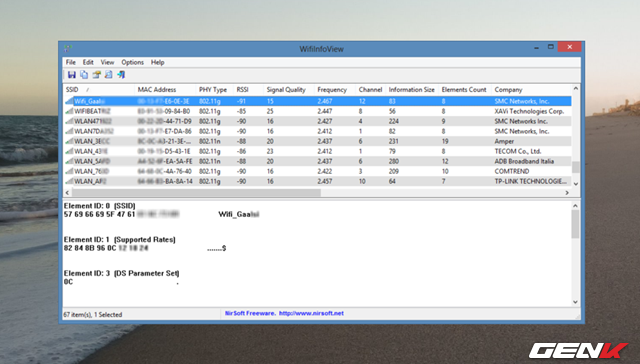The height and width of the screenshot is (364, 640).
Task: Click network list scroll down arrow
Action: coord(576,184)
